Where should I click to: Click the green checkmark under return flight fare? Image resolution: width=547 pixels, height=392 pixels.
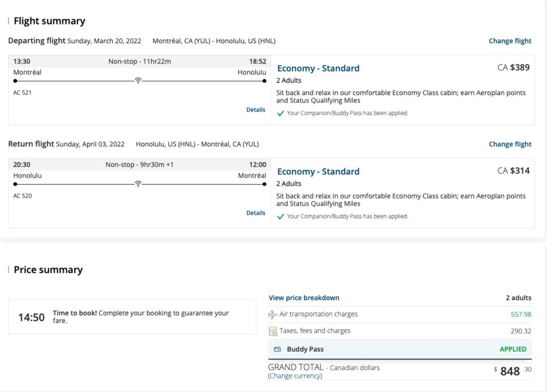point(280,217)
